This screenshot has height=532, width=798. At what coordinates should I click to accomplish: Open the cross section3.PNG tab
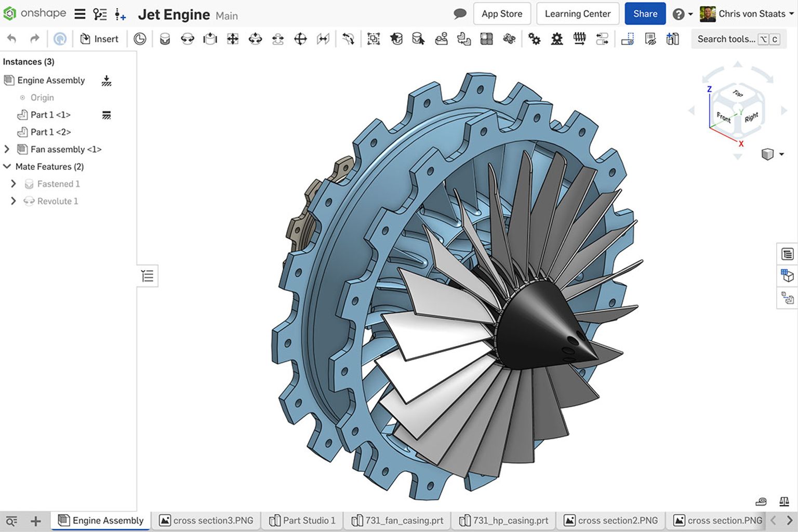pos(206,520)
